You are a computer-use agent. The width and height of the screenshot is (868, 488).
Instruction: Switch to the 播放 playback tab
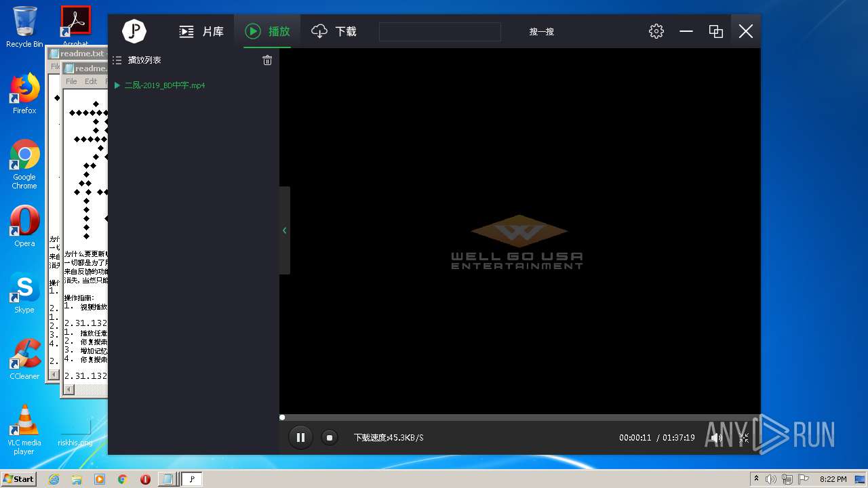click(x=267, y=31)
